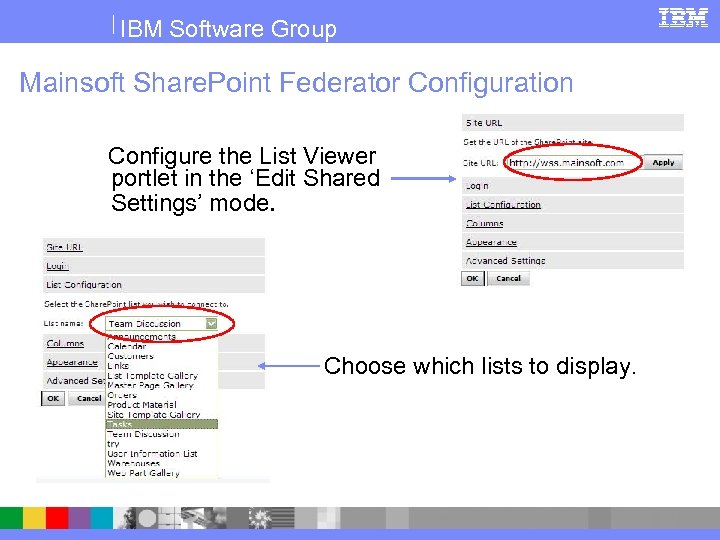Viewport: 720px width, 540px height.
Task: Open the Appearance link in right panel
Action: tap(491, 242)
